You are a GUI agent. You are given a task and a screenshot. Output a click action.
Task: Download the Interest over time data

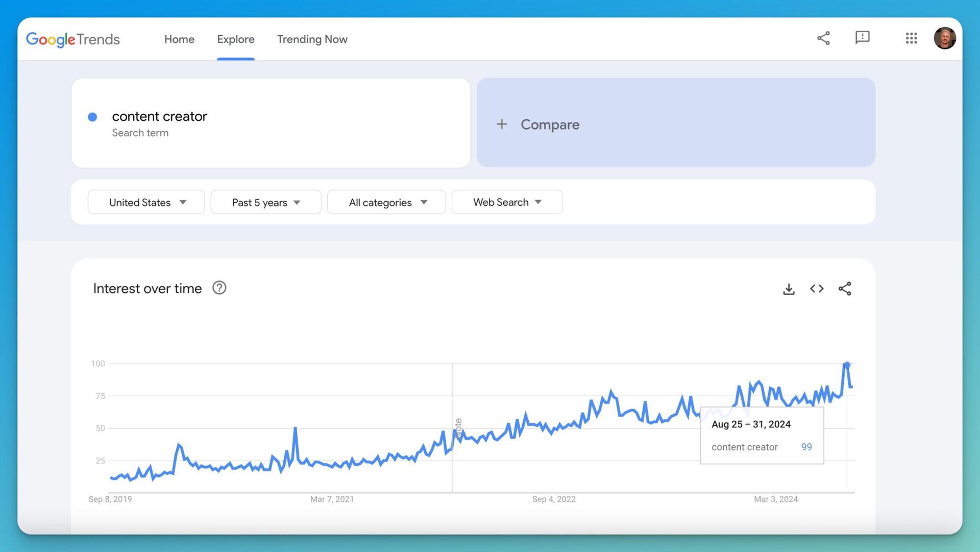click(x=789, y=289)
